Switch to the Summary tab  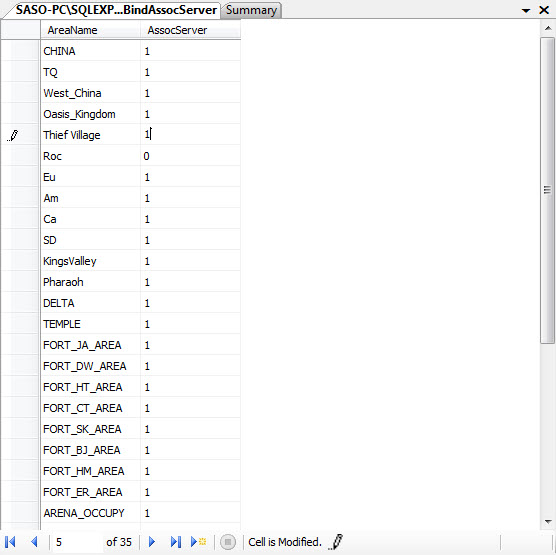pos(251,10)
